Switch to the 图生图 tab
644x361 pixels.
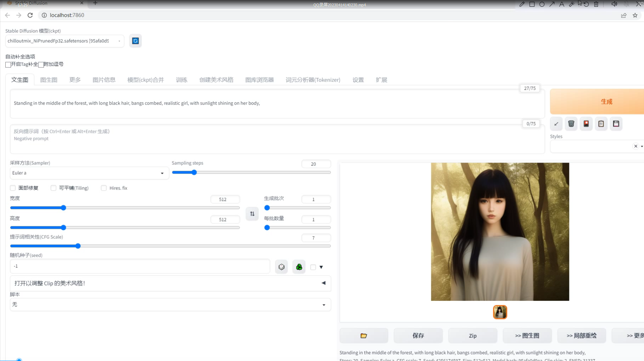49,80
